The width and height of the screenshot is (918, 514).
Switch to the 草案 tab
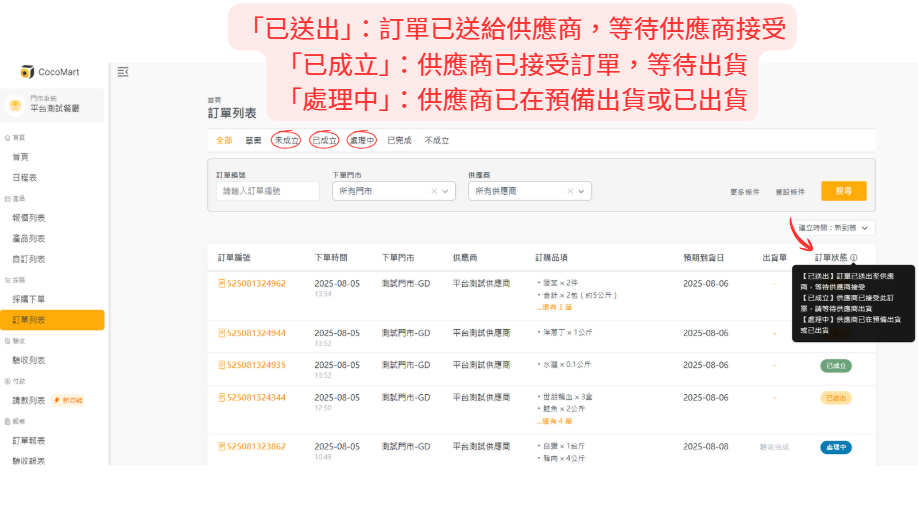(x=253, y=141)
